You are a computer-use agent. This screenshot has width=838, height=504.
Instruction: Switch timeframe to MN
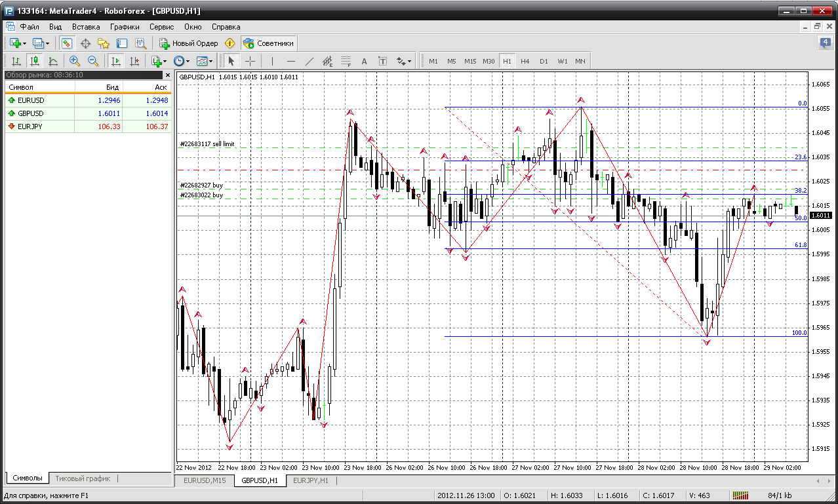click(x=580, y=61)
